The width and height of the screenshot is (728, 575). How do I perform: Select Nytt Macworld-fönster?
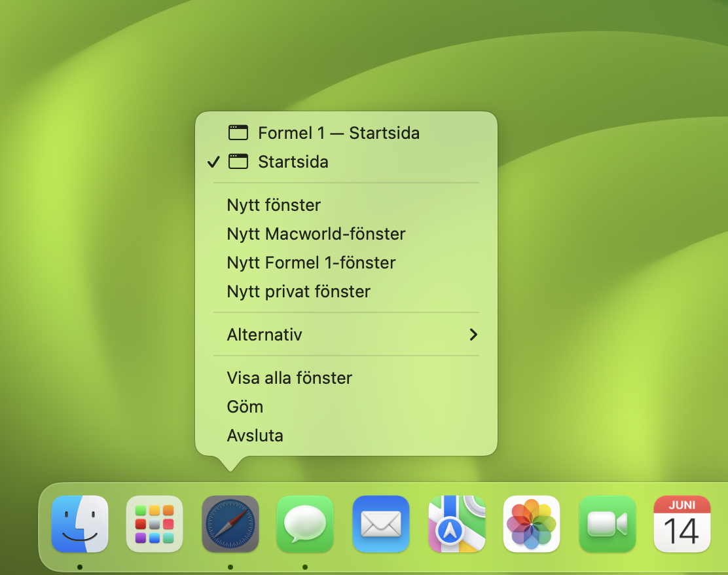tap(316, 234)
